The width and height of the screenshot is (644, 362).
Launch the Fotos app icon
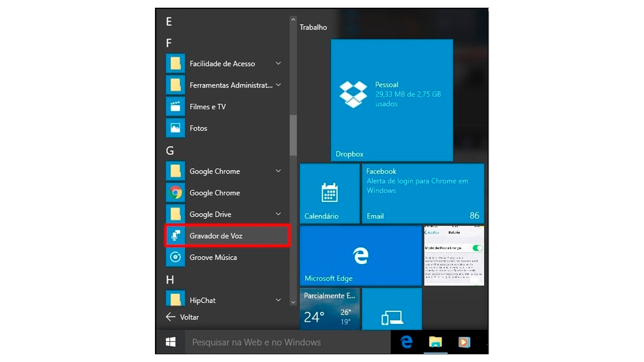point(175,128)
